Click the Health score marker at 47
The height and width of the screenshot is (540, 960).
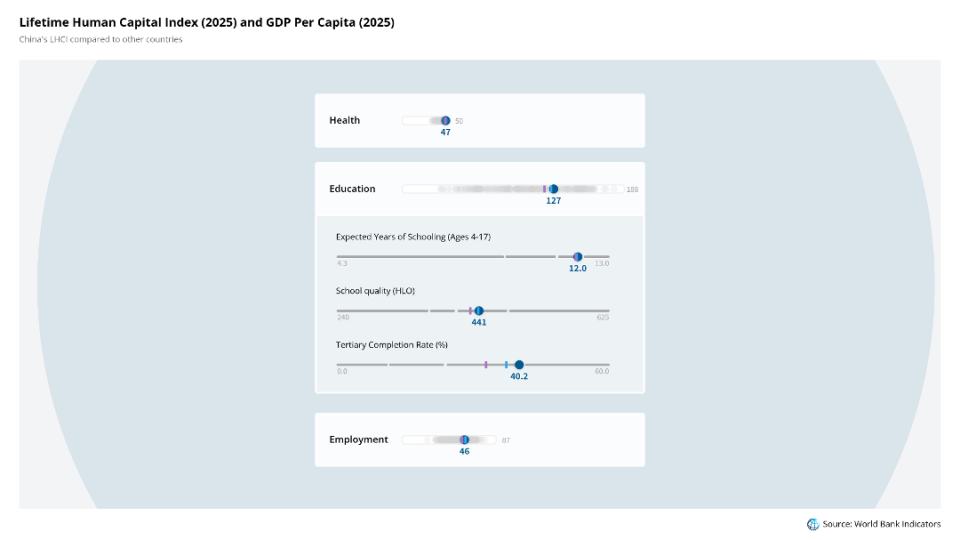(x=446, y=121)
